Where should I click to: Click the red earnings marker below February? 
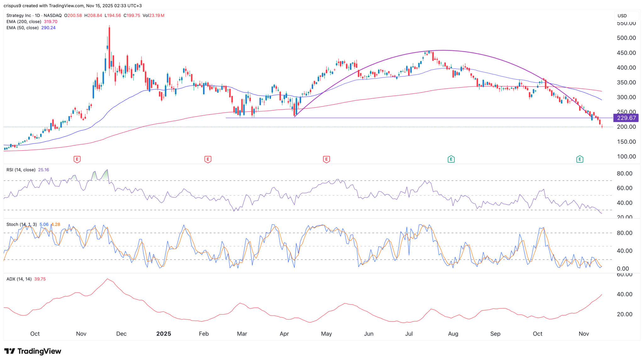207,159
